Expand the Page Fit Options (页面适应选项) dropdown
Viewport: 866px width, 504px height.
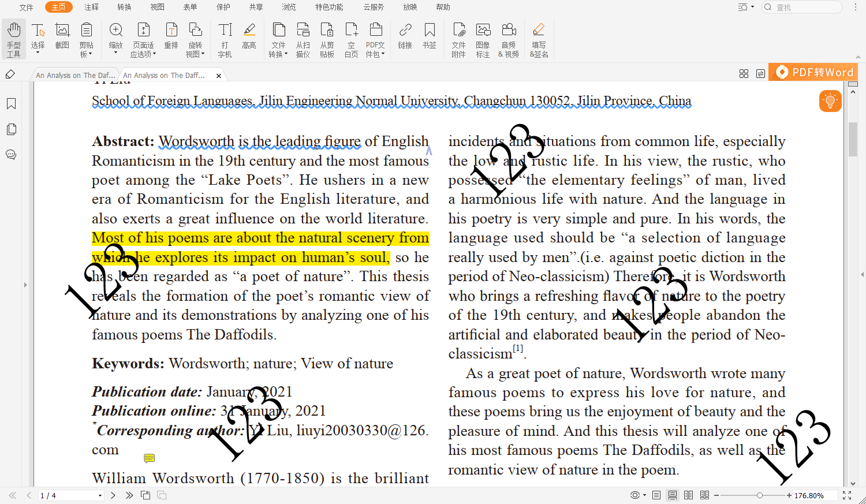[143, 54]
